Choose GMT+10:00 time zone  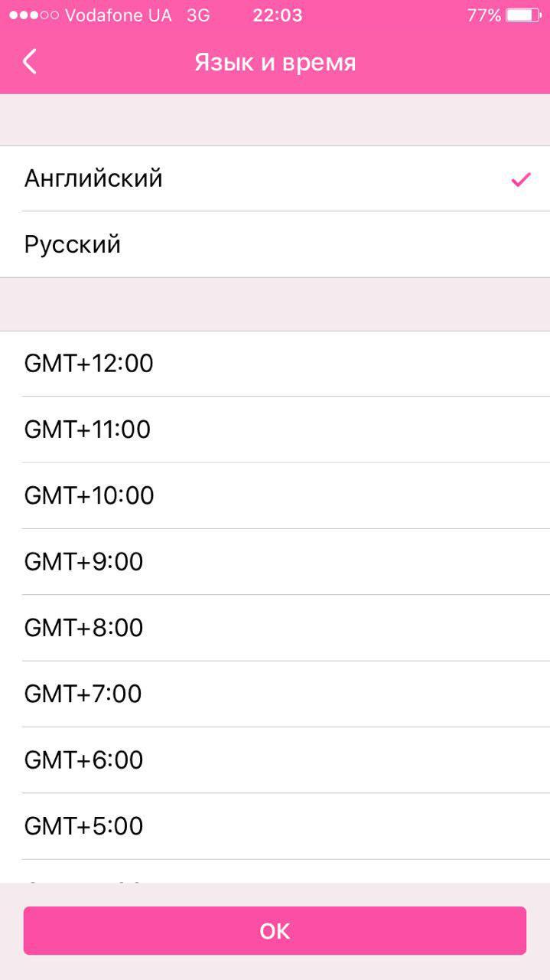pos(89,495)
